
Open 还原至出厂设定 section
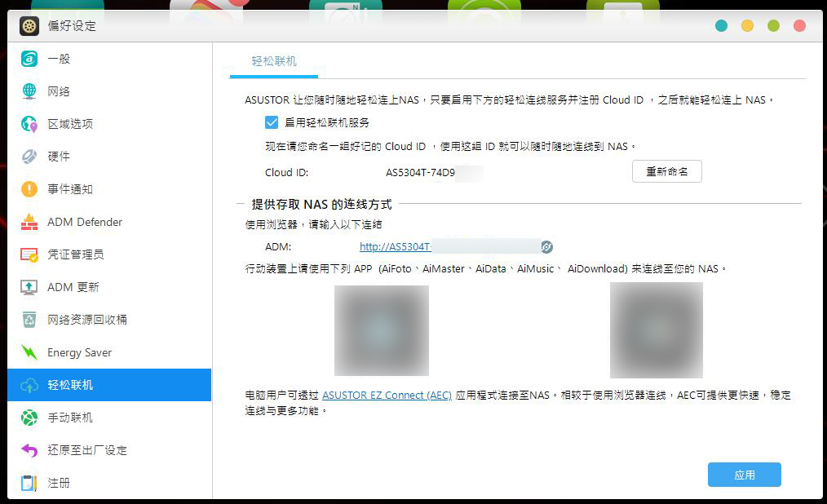(x=110, y=450)
